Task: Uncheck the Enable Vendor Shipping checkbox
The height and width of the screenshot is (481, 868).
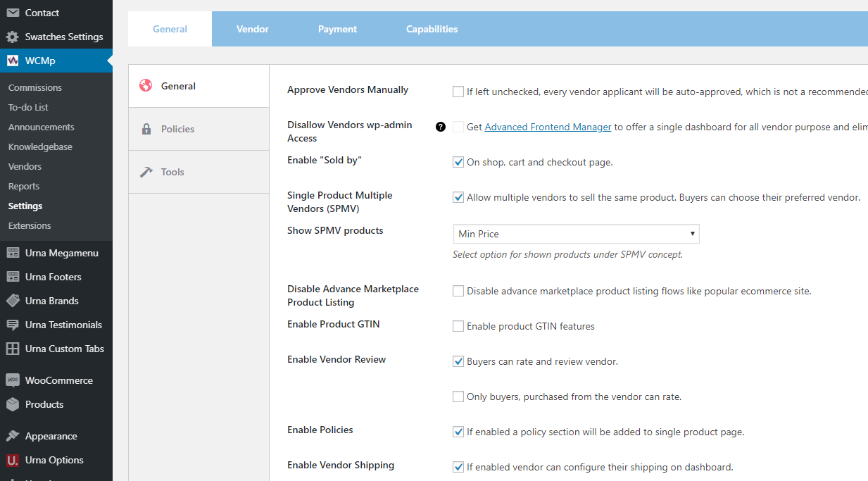Action: (458, 467)
